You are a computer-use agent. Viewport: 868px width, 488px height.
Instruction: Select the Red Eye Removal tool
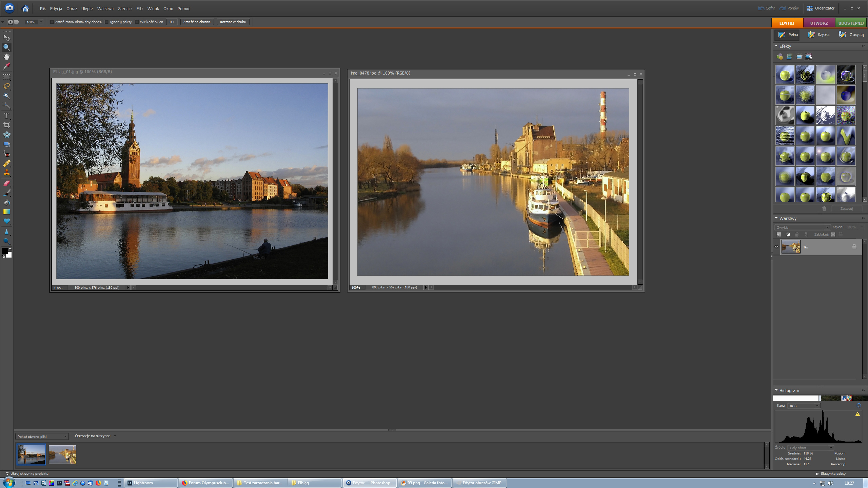pyautogui.click(x=6, y=154)
